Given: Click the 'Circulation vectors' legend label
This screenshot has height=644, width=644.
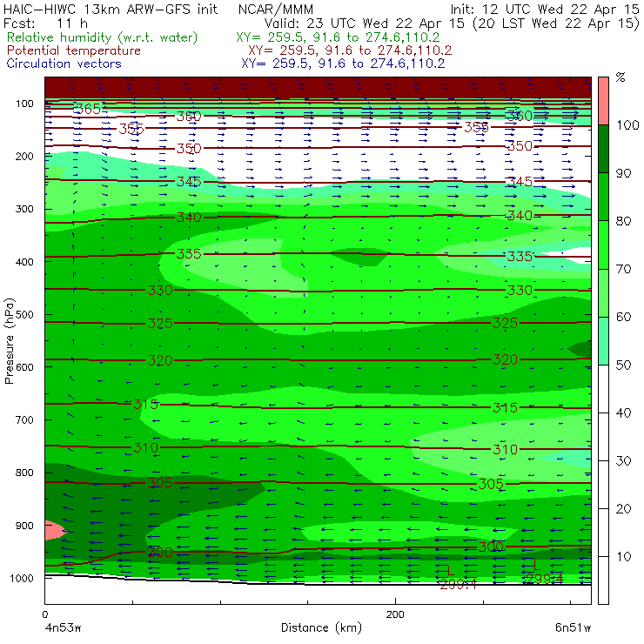Looking at the screenshot, I should (64, 64).
